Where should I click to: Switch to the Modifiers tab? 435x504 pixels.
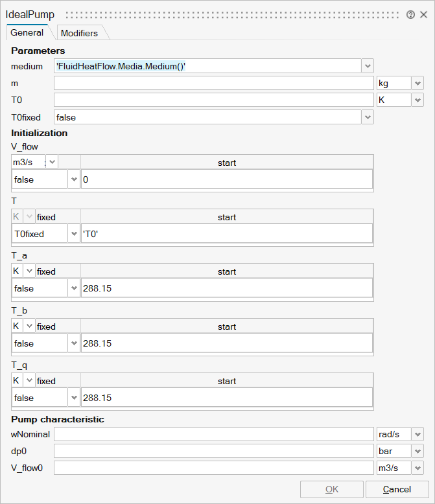79,33
